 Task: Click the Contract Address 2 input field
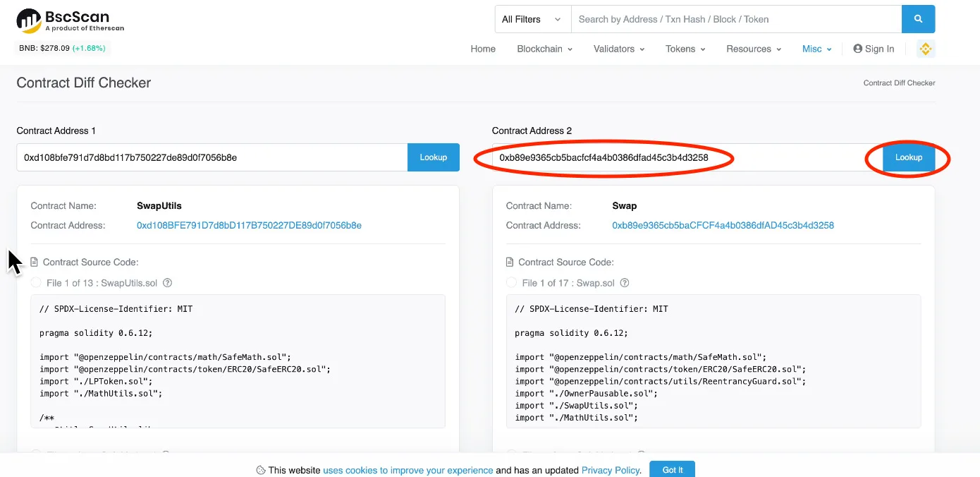(678, 157)
